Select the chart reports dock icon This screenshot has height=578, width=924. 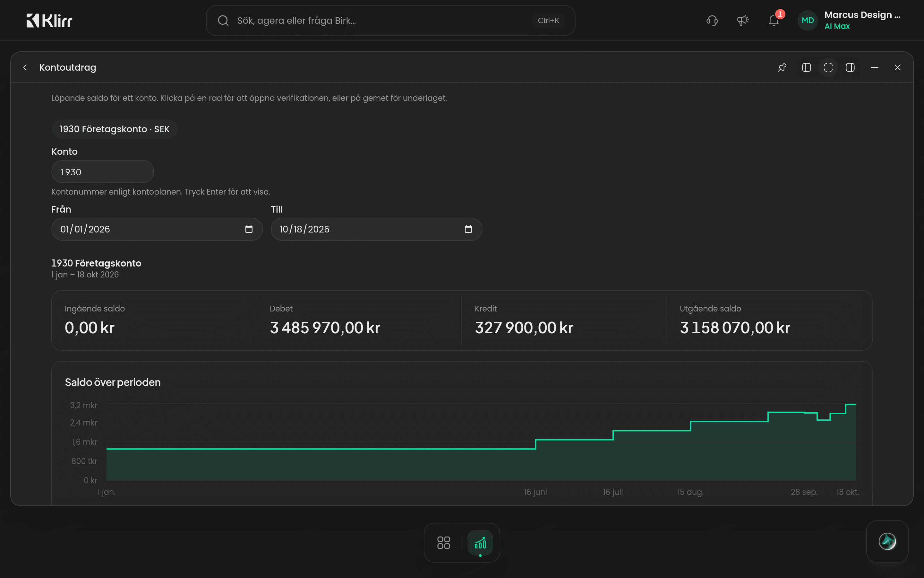click(480, 542)
